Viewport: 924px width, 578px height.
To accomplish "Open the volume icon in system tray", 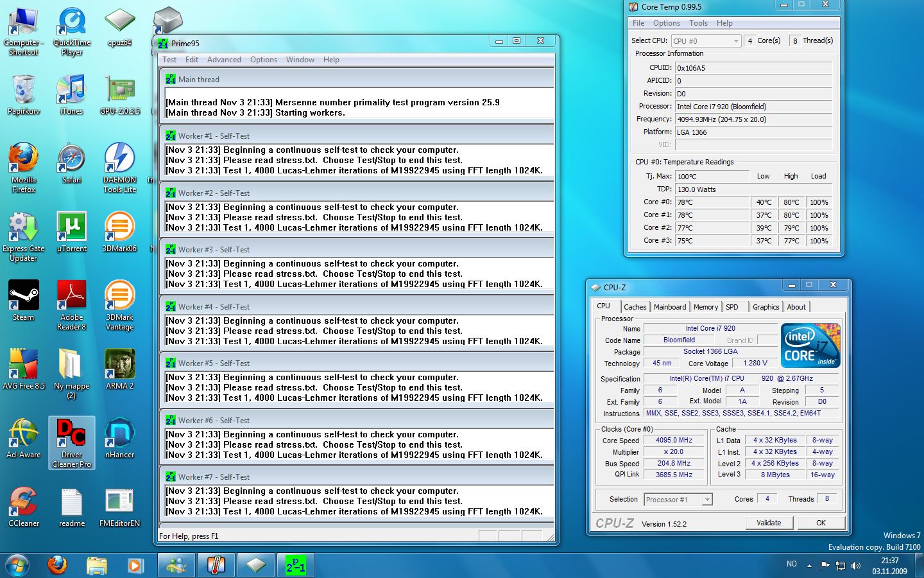I will 855,565.
